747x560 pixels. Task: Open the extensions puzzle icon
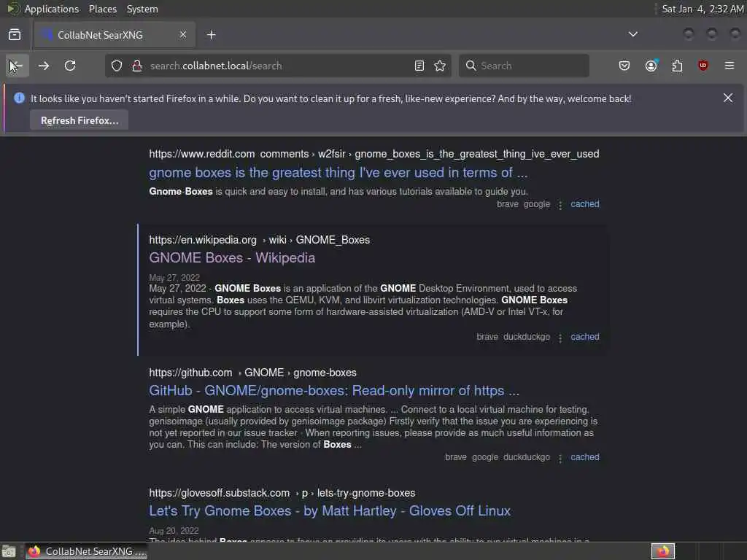tap(677, 66)
